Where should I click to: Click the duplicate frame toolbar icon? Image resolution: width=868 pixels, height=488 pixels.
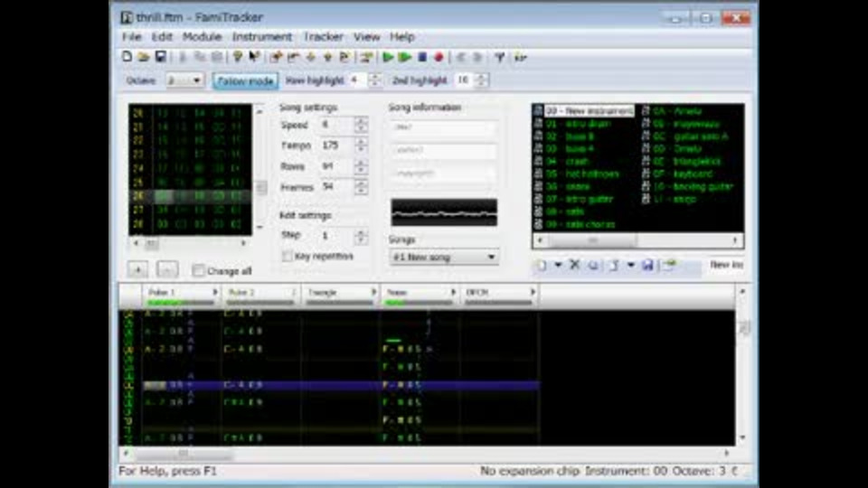click(x=344, y=57)
